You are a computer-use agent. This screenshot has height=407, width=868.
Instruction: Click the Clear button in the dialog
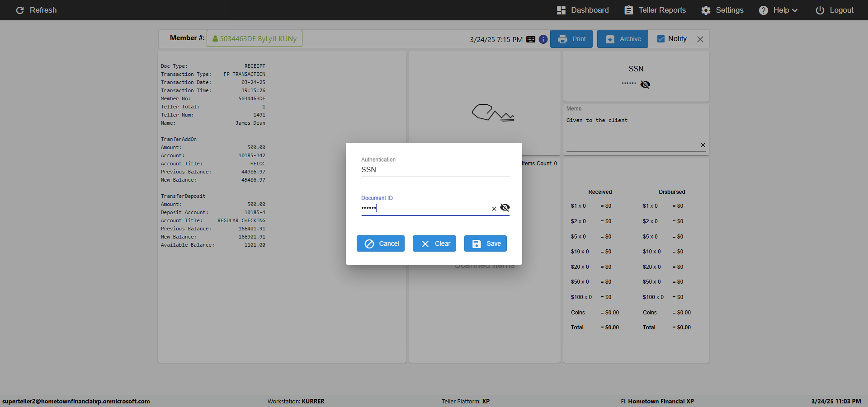pyautogui.click(x=434, y=243)
